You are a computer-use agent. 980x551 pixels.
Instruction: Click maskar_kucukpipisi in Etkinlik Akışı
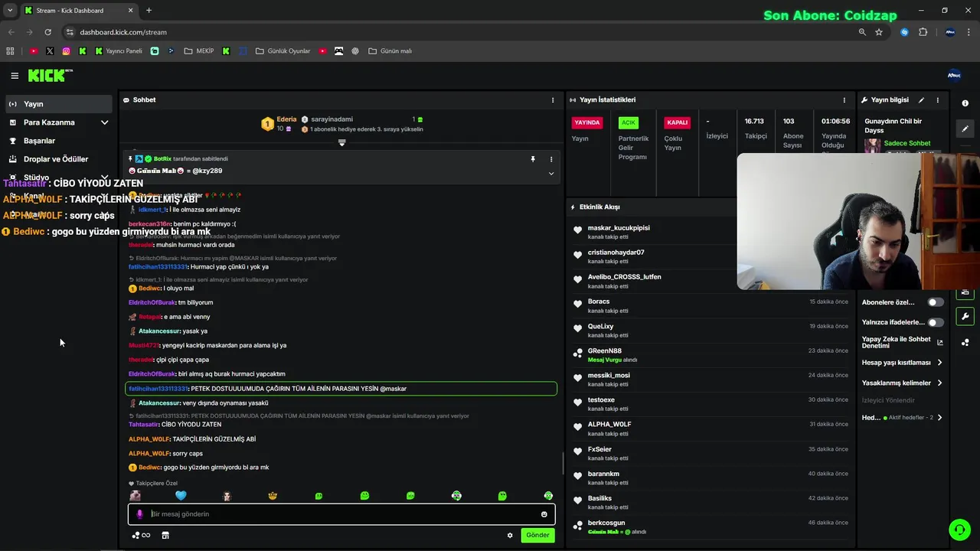(619, 228)
